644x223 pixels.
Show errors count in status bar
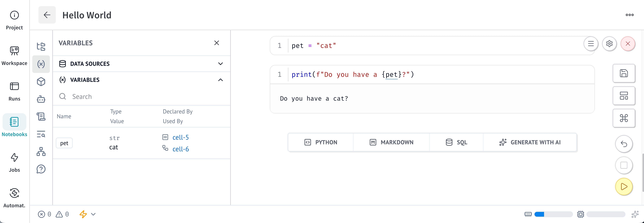45,214
